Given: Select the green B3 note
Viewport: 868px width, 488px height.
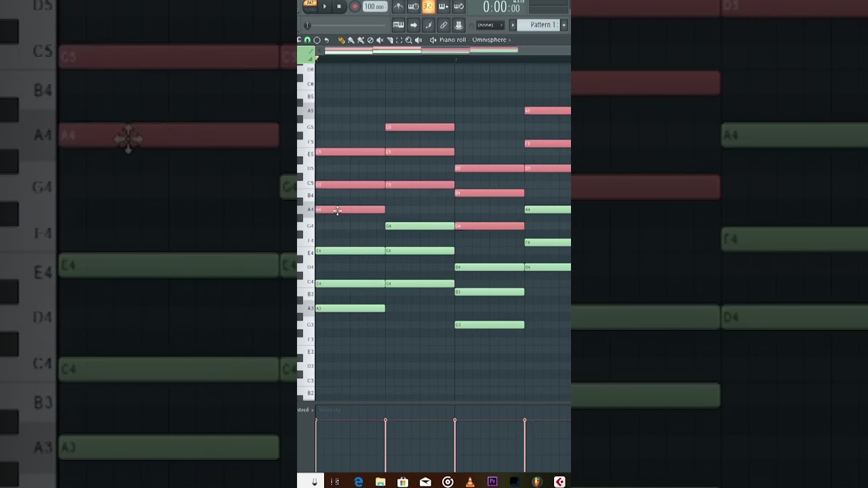Looking at the screenshot, I should pyautogui.click(x=489, y=292).
